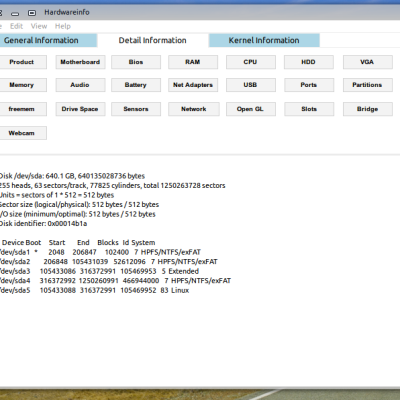Show Audio device info
400x400 pixels.
pyautogui.click(x=80, y=85)
